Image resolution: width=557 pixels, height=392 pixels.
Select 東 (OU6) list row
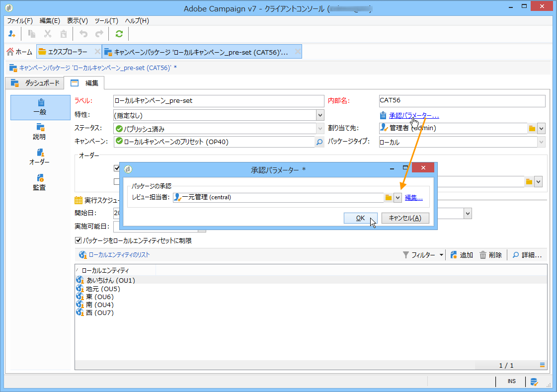311,297
